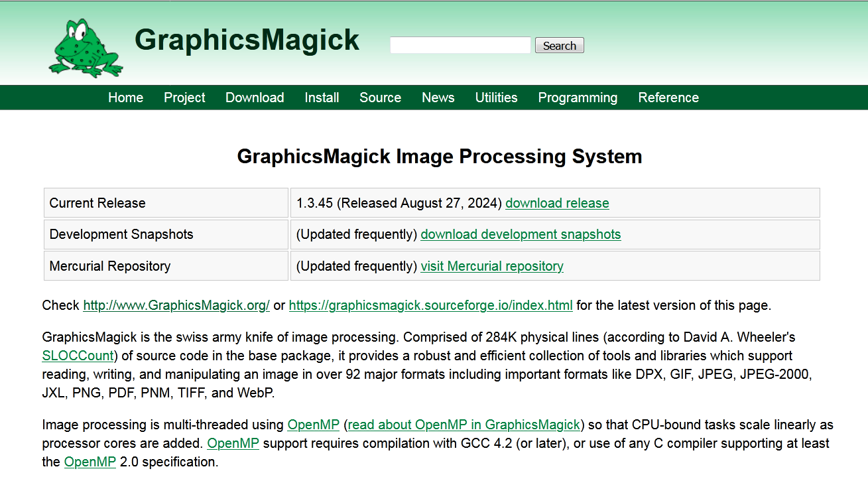
Task: Click the GraphicsMagick frog logo
Action: coord(85,46)
